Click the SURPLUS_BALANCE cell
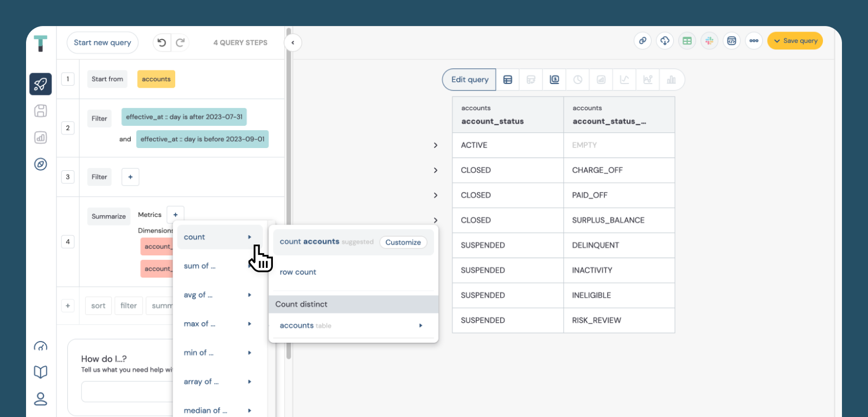This screenshot has width=868, height=417. coord(619,220)
